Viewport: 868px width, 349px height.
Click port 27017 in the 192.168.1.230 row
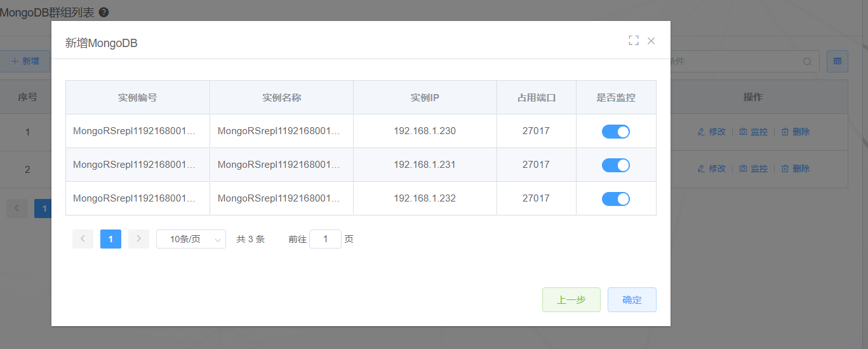[x=536, y=131]
